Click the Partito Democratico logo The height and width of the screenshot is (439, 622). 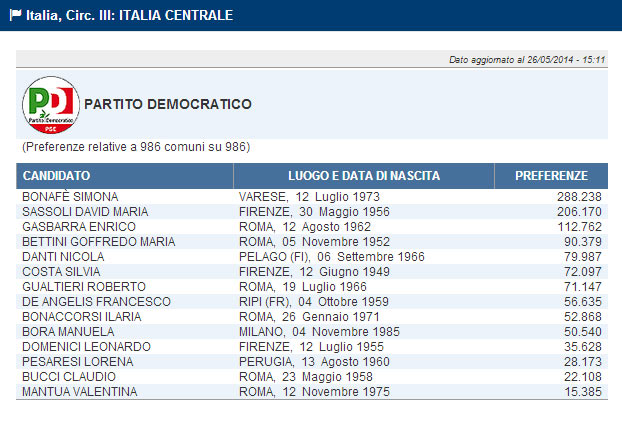50,104
